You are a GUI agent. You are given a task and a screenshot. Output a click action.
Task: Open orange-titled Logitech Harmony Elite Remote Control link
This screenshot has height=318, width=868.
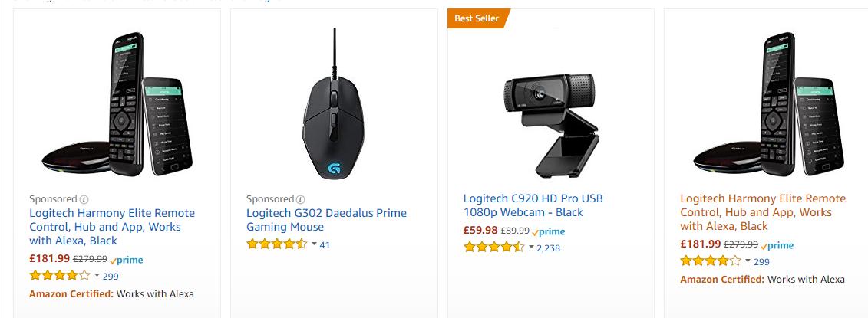pyautogui.click(x=763, y=212)
